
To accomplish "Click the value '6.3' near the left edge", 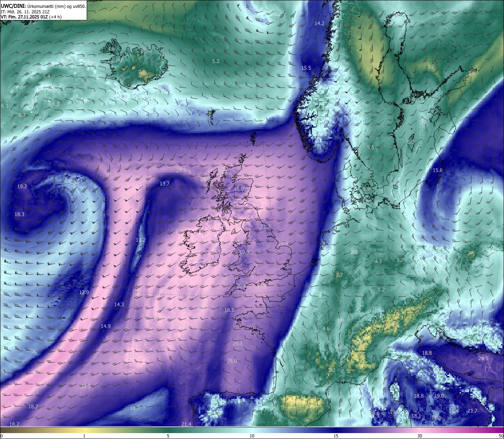I will pos(22,115).
